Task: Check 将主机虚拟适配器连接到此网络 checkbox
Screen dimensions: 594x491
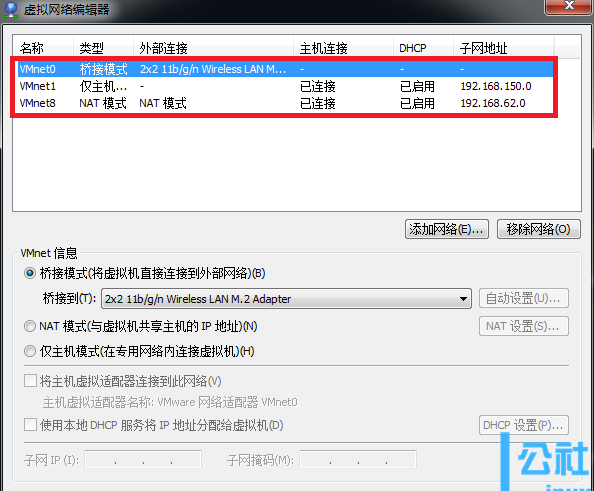Action: [x=30, y=381]
